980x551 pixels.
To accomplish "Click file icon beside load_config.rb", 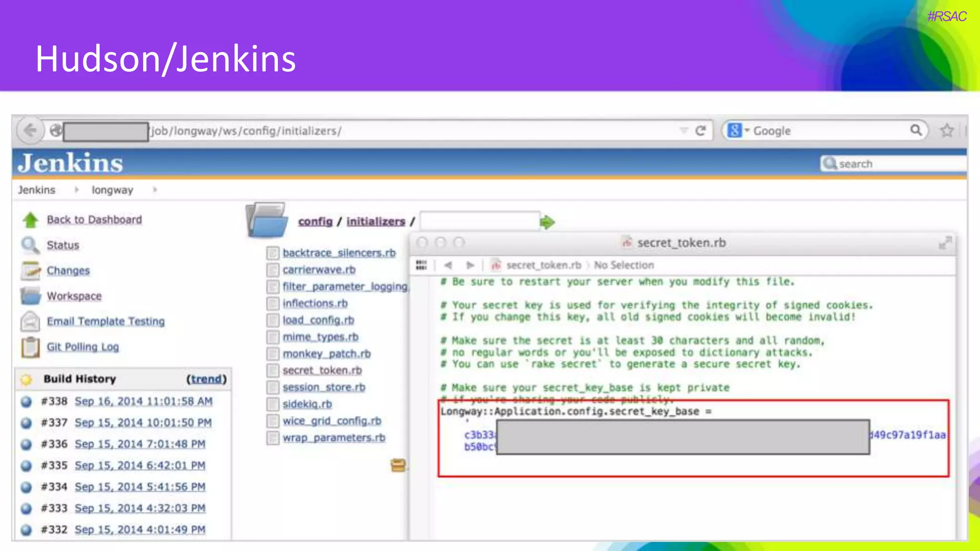I will 273,320.
